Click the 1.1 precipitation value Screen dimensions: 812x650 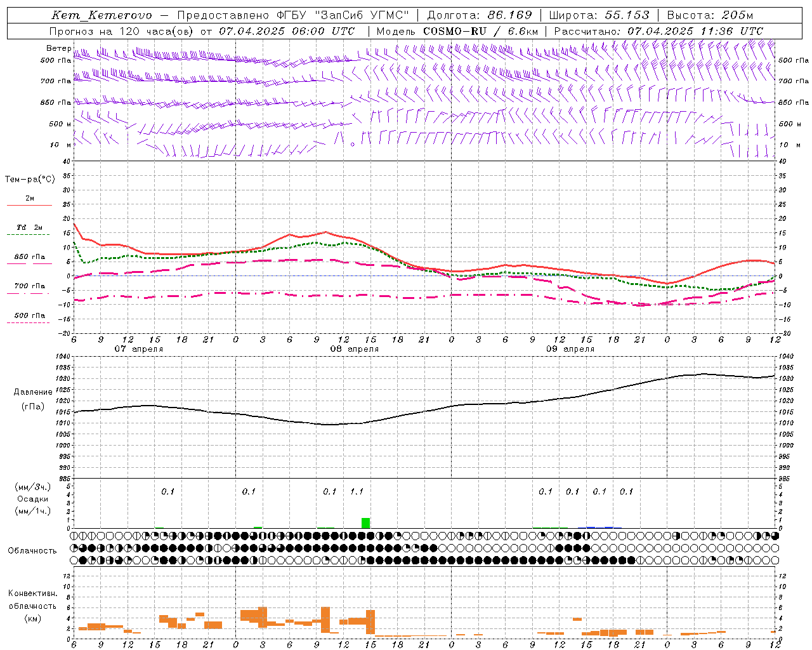[x=357, y=492]
